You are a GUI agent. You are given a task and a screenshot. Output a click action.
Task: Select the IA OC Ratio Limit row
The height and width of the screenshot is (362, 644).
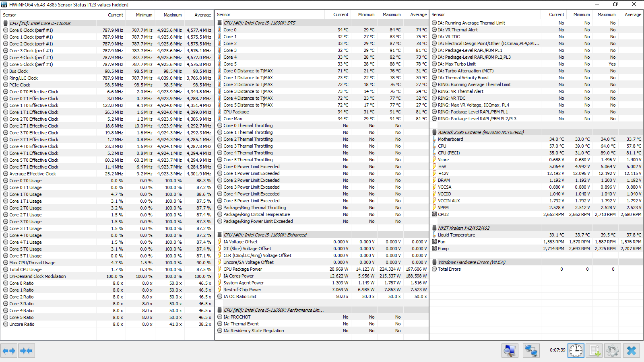pyautogui.click(x=322, y=296)
